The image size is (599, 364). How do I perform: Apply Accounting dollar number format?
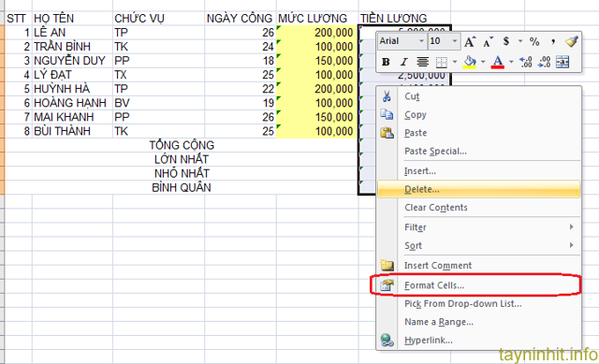[x=506, y=41]
